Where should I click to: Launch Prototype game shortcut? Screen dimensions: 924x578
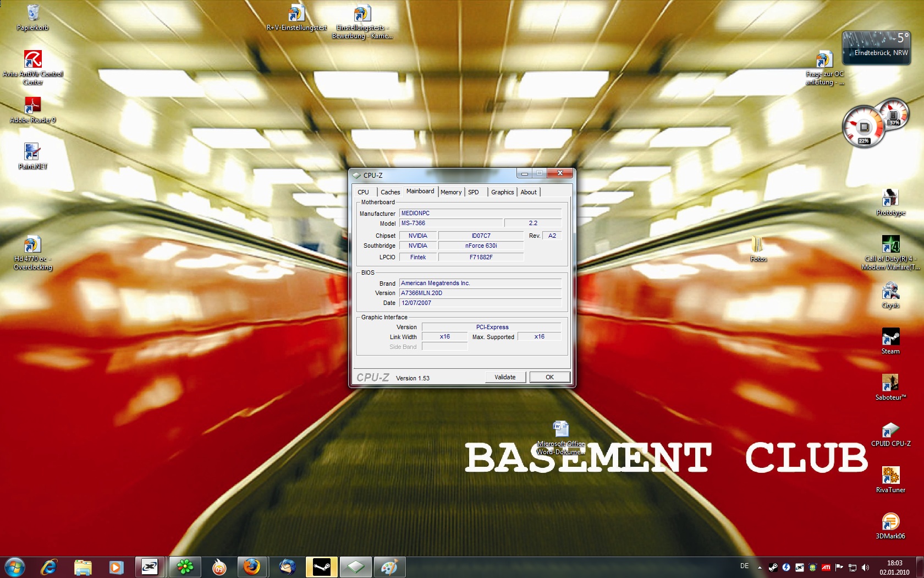click(x=890, y=202)
